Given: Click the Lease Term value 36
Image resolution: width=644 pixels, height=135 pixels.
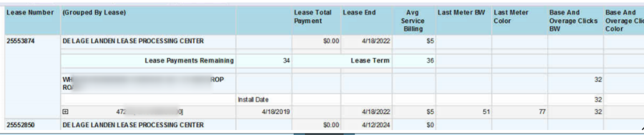Looking at the screenshot, I should pos(430,61).
